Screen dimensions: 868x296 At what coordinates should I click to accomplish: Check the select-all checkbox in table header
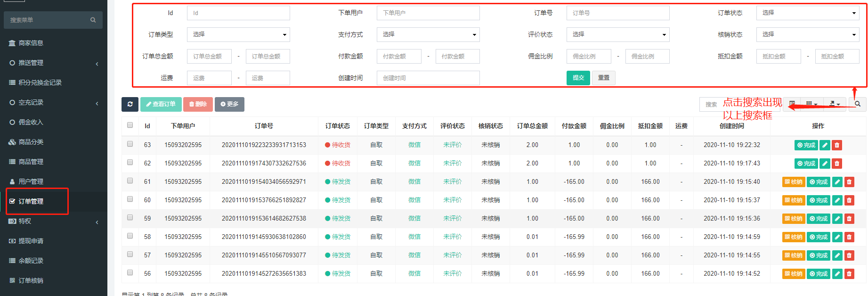tap(130, 125)
